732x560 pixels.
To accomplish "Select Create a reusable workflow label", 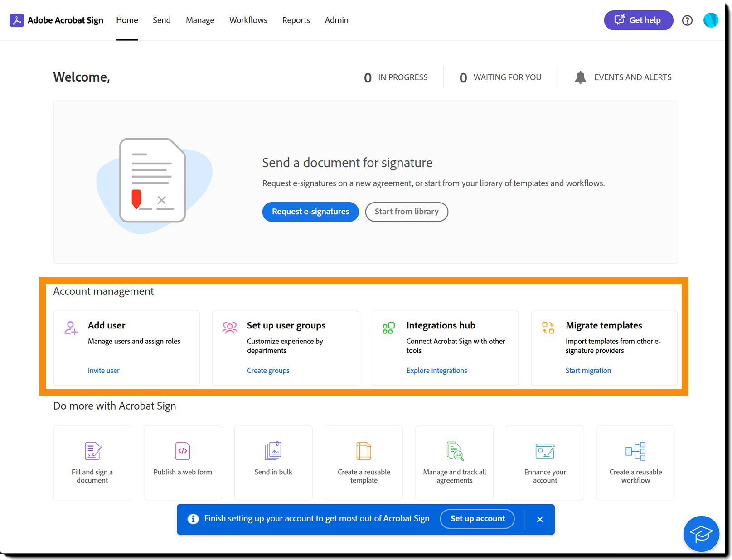I will click(635, 476).
